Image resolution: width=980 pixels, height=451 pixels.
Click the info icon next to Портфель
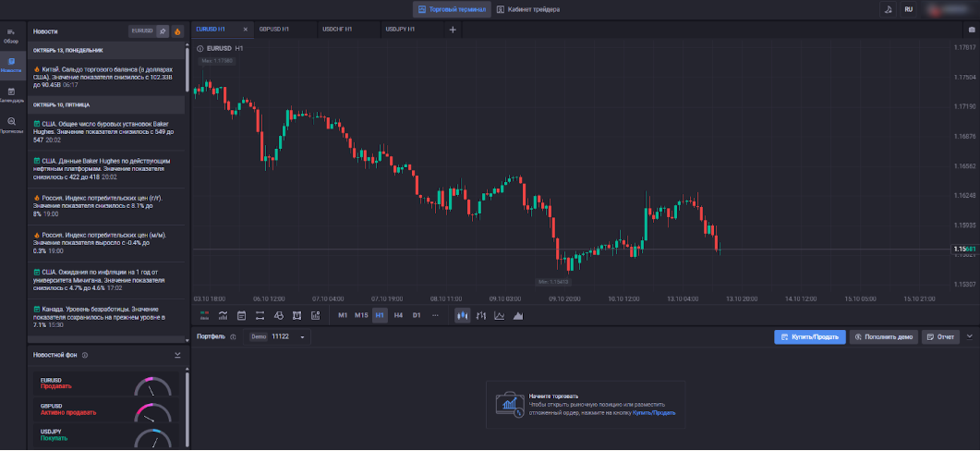tap(233, 337)
